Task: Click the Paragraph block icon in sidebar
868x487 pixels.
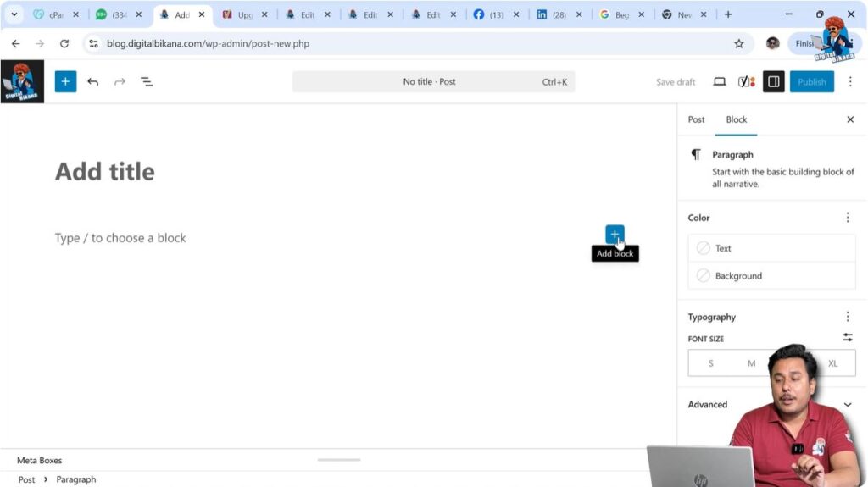Action: point(696,154)
